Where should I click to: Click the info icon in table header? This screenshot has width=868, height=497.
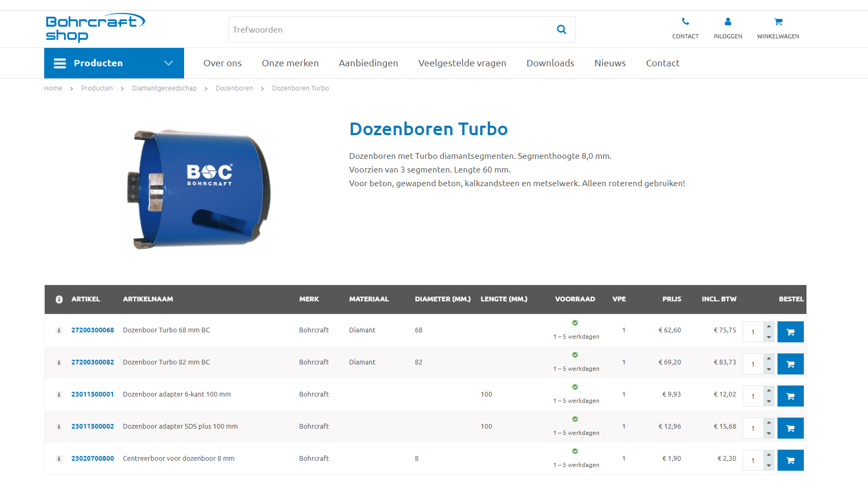[58, 299]
